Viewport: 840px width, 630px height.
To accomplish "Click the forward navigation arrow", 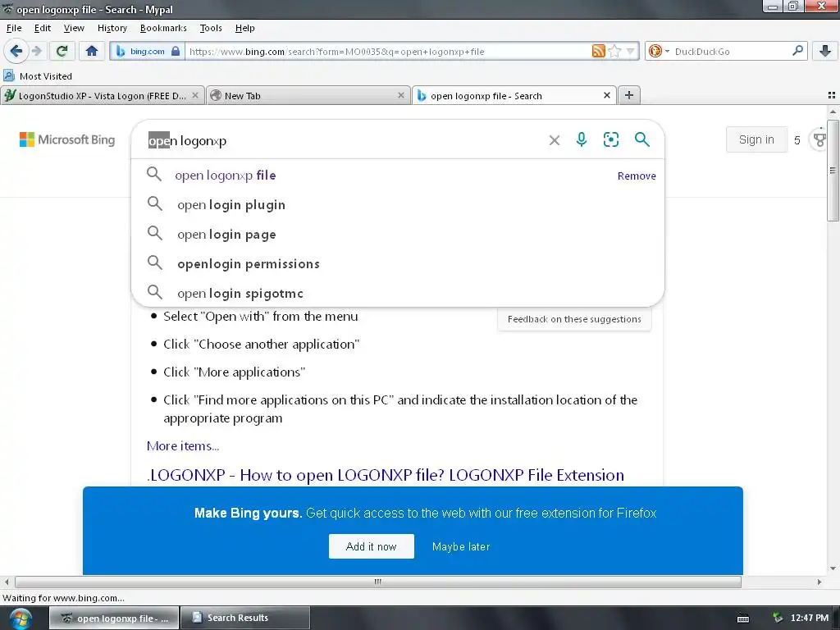I will (x=37, y=52).
